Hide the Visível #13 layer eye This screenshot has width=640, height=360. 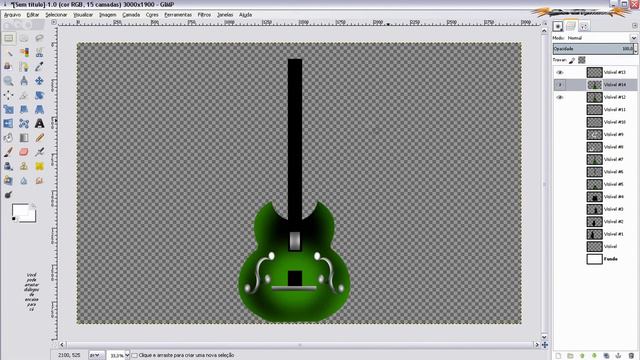point(560,72)
